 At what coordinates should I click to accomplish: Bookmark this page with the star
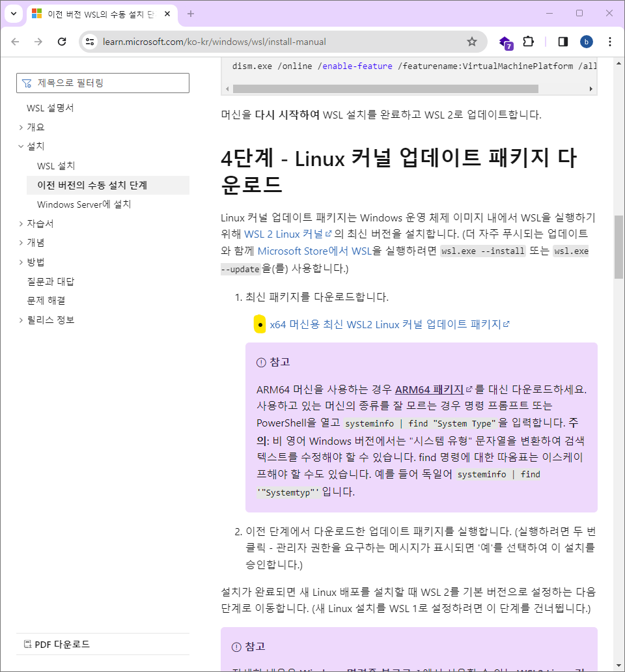(471, 42)
